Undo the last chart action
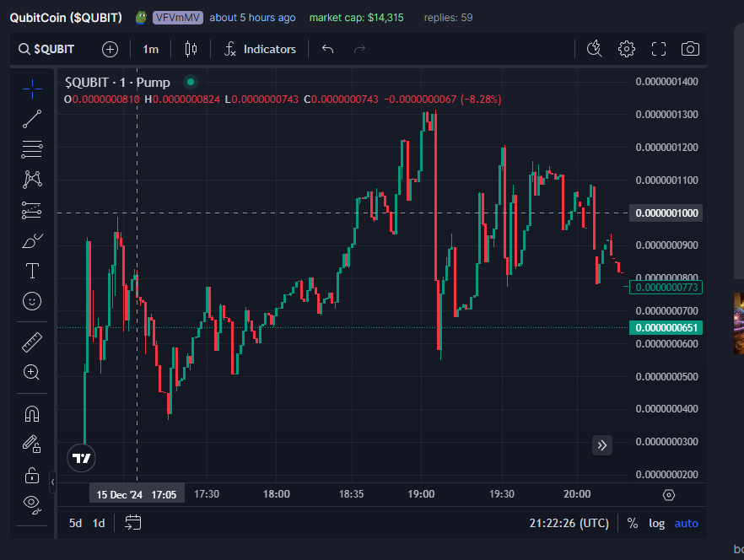Viewport: 744px width, 560px height. point(327,49)
